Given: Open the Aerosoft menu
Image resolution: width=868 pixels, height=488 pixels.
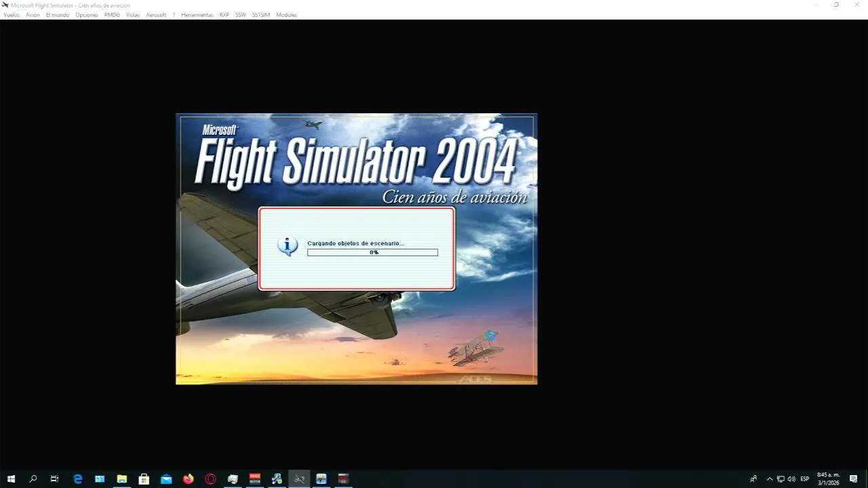Looking at the screenshot, I should coord(156,15).
